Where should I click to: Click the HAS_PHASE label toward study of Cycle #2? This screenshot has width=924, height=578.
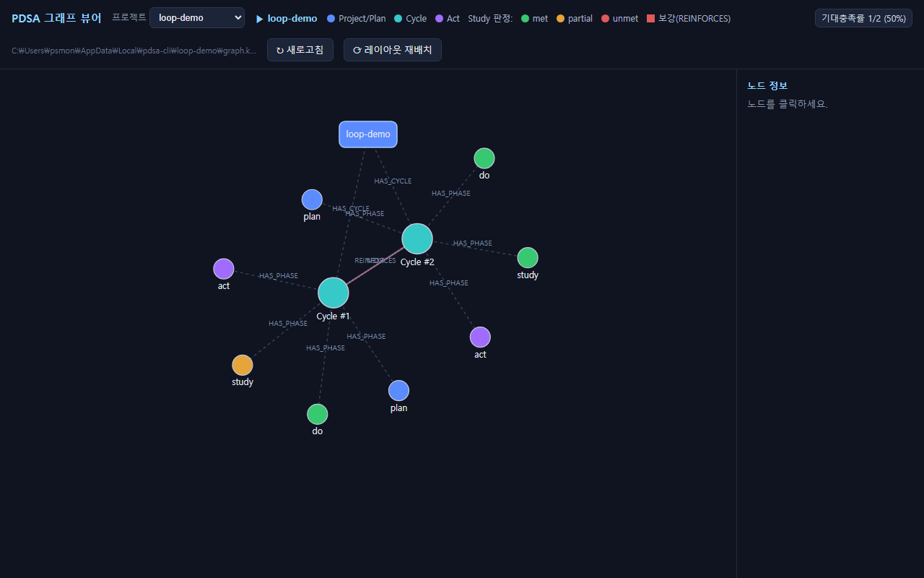click(x=473, y=243)
